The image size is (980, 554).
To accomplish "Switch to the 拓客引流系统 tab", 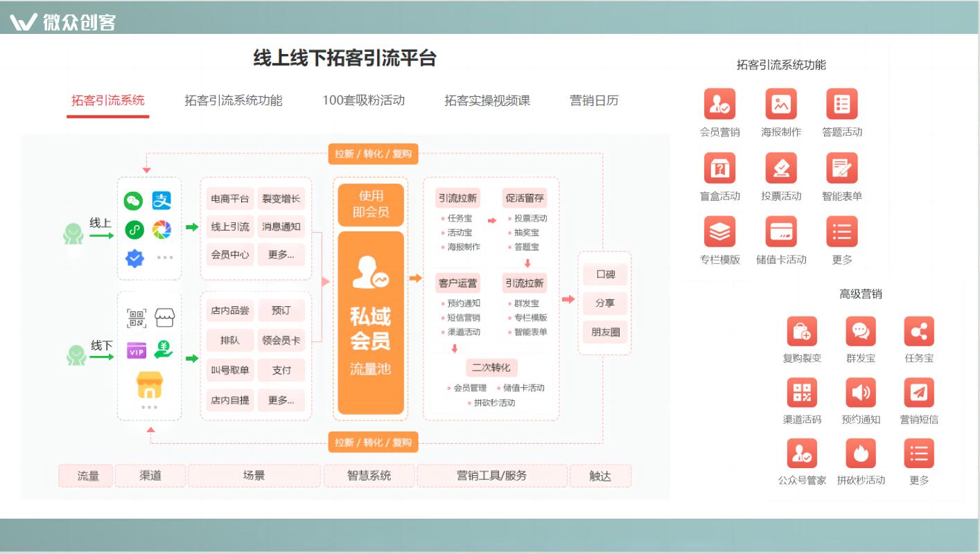I will coord(108,100).
